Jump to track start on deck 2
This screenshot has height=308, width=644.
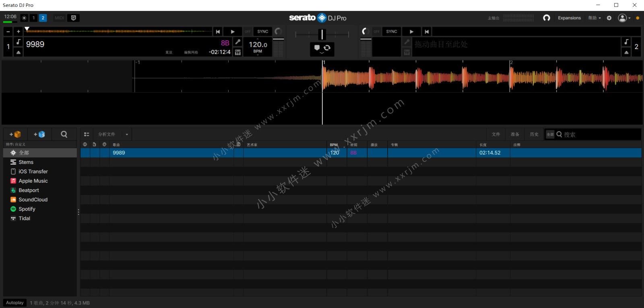pos(427,31)
